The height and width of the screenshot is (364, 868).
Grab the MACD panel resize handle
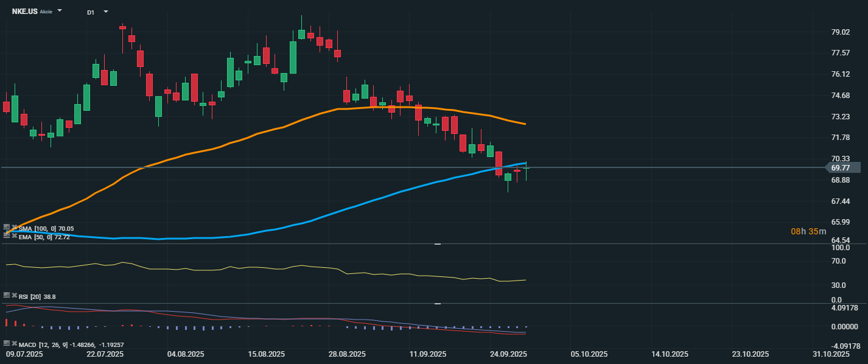(x=437, y=303)
